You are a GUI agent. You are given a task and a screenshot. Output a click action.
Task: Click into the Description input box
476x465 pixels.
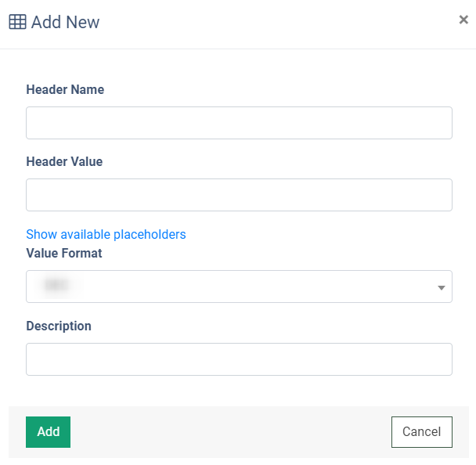(x=239, y=359)
